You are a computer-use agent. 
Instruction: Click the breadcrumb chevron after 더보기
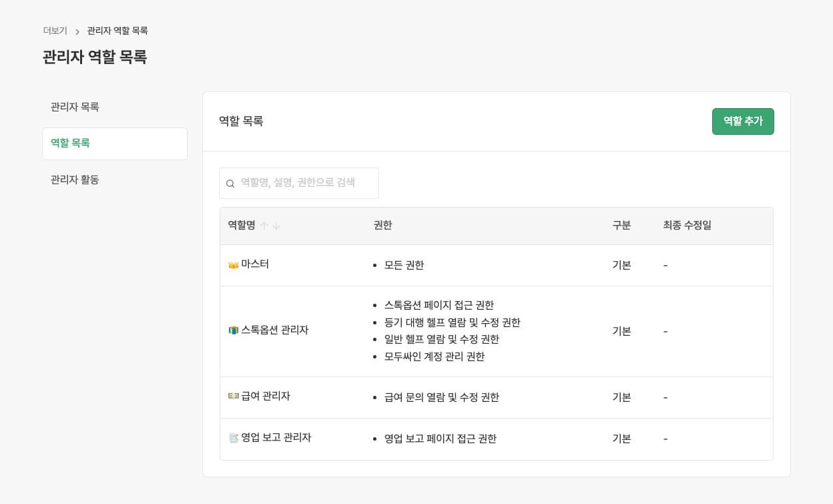77,31
